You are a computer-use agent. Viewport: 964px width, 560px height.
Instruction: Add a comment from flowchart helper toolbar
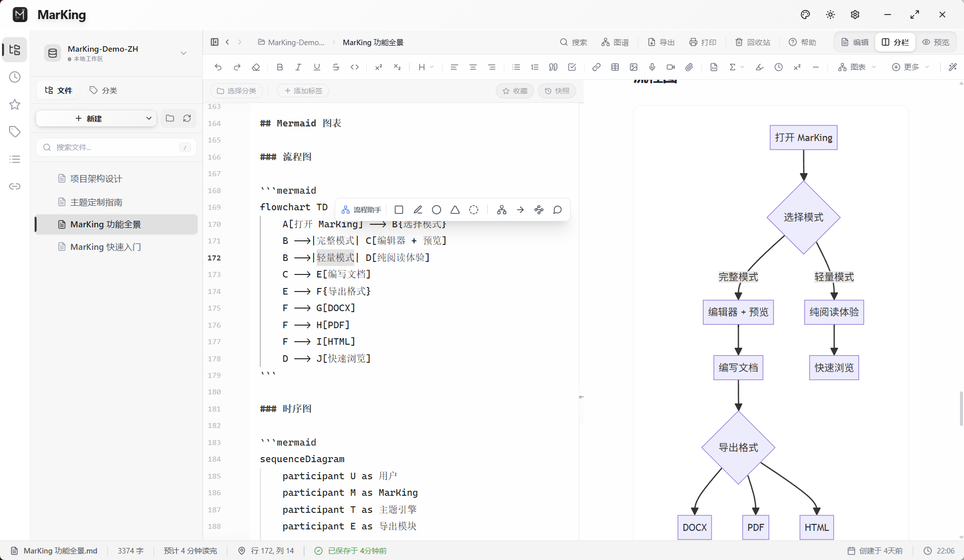[x=558, y=210]
